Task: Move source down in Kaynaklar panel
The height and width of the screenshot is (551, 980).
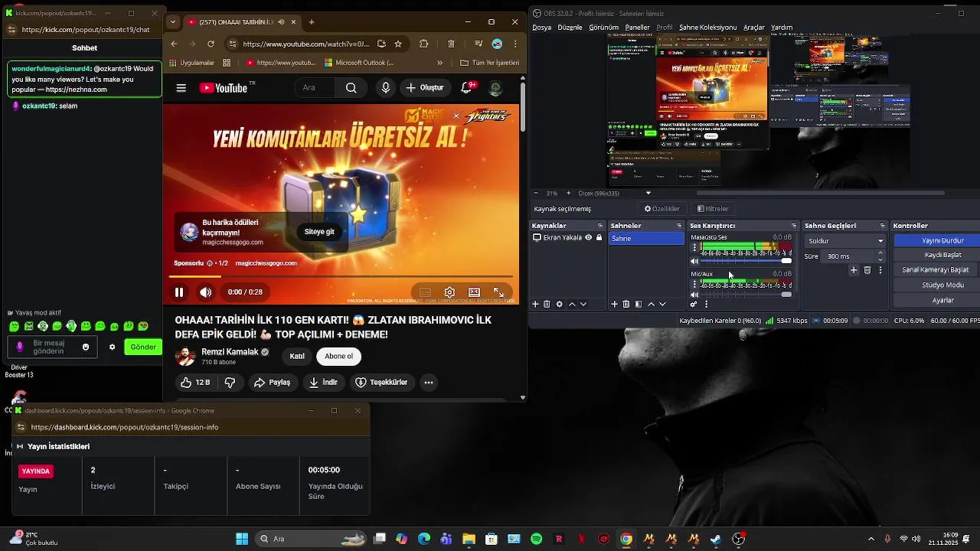Action: 583,305
